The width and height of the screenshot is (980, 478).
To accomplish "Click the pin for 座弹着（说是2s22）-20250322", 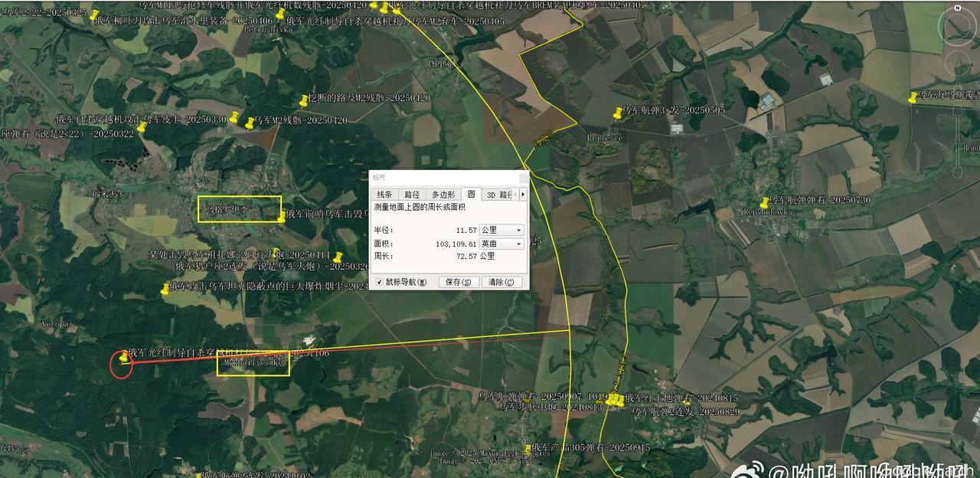I will 142,127.
